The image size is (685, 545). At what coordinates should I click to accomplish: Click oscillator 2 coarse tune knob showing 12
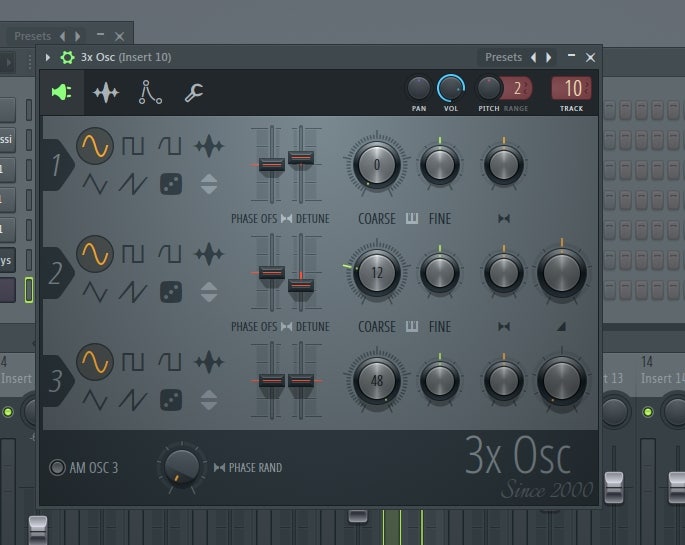click(x=377, y=273)
